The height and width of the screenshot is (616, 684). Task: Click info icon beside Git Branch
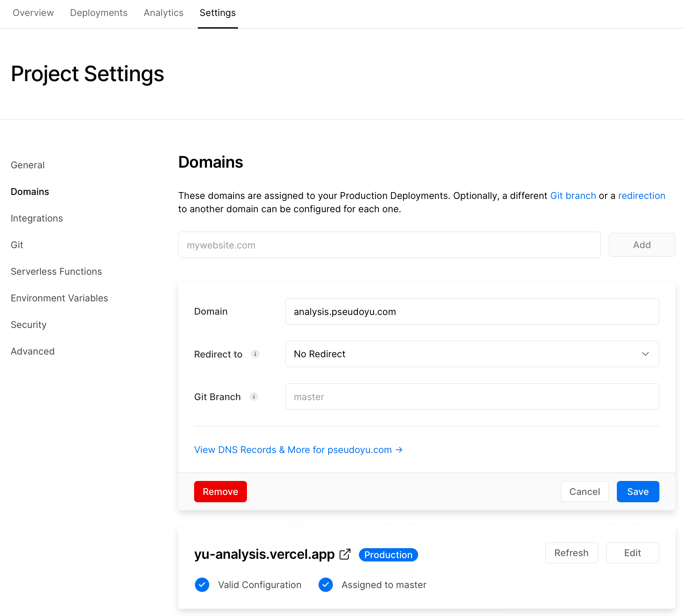[x=254, y=397]
